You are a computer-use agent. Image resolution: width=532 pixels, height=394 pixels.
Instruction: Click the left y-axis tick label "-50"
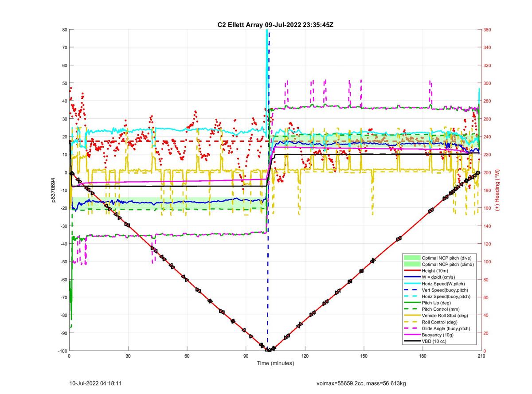click(x=63, y=262)
